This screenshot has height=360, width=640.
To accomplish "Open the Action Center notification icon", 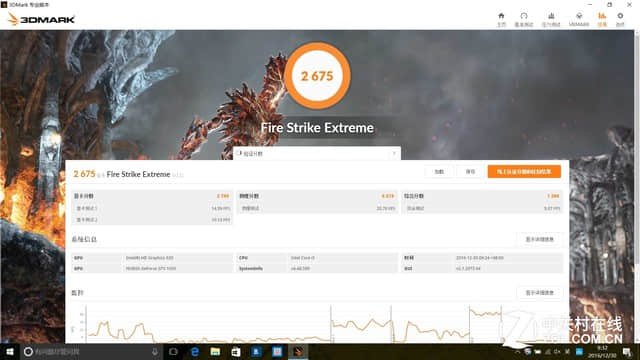I will pyautogui.click(x=627, y=351).
